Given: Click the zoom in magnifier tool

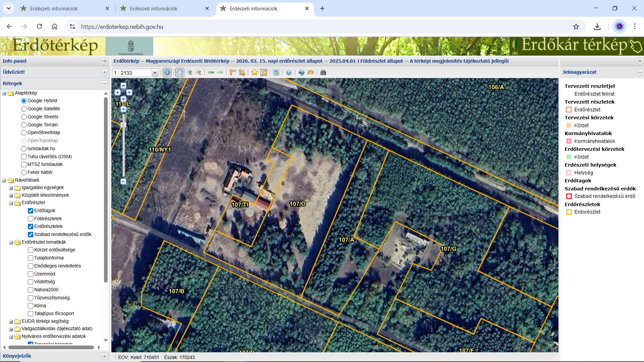Looking at the screenshot, I should pos(189,72).
